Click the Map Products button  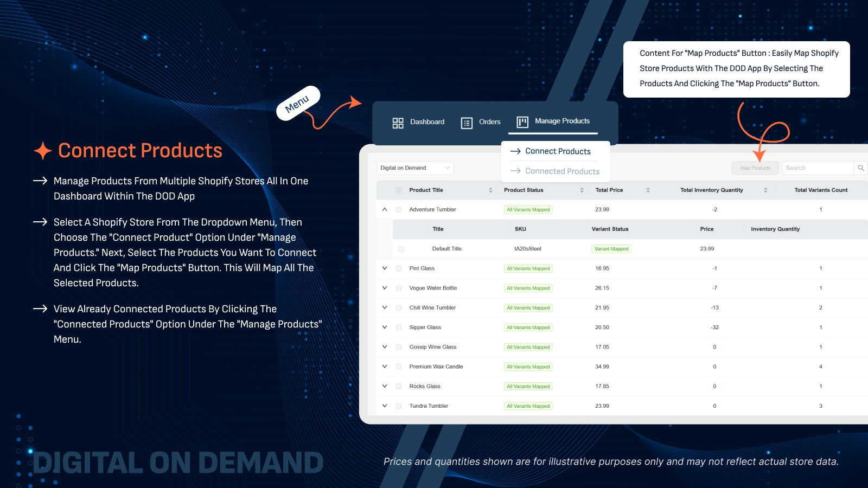pos(755,168)
